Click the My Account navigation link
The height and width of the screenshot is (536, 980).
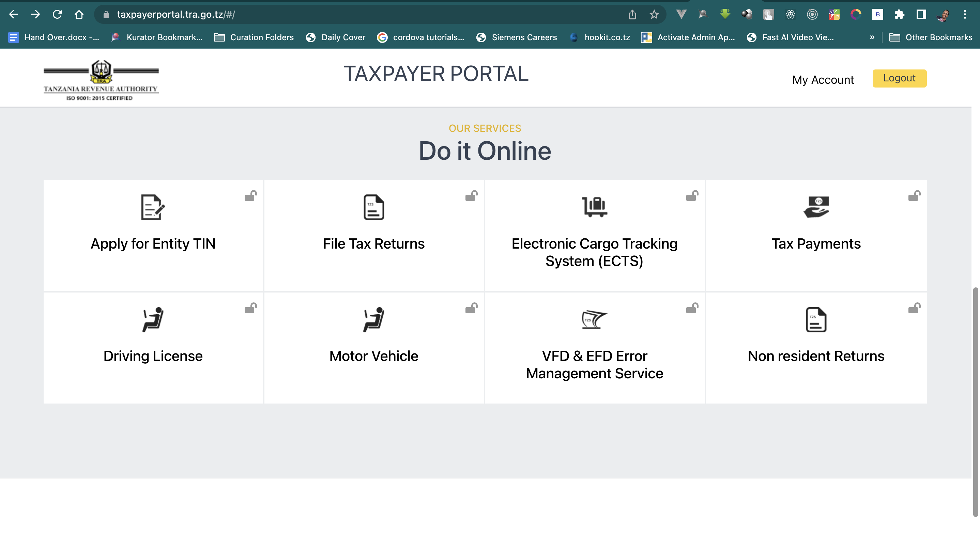pos(823,79)
